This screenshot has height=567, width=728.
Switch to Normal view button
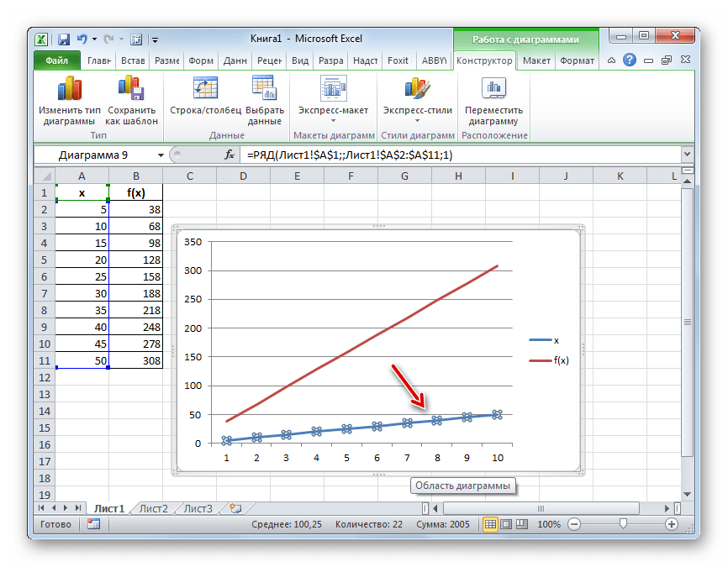click(x=490, y=524)
